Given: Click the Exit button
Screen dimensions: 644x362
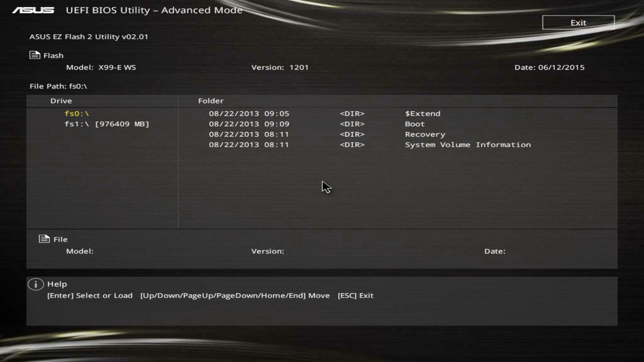Looking at the screenshot, I should (578, 23).
